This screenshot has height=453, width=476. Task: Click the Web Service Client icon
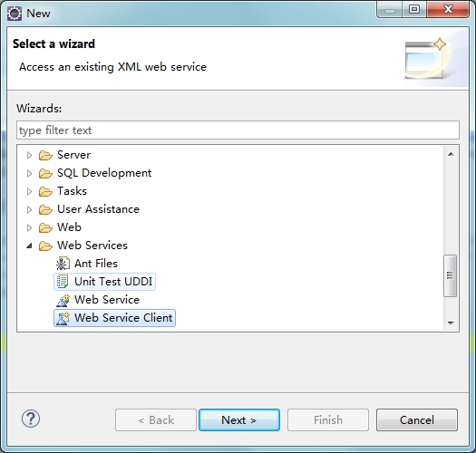(x=63, y=318)
